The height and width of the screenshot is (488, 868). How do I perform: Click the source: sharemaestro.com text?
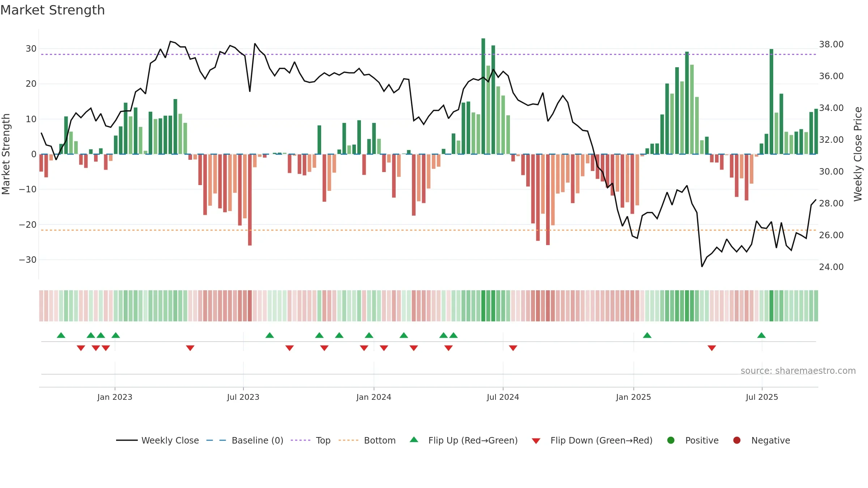[798, 371]
